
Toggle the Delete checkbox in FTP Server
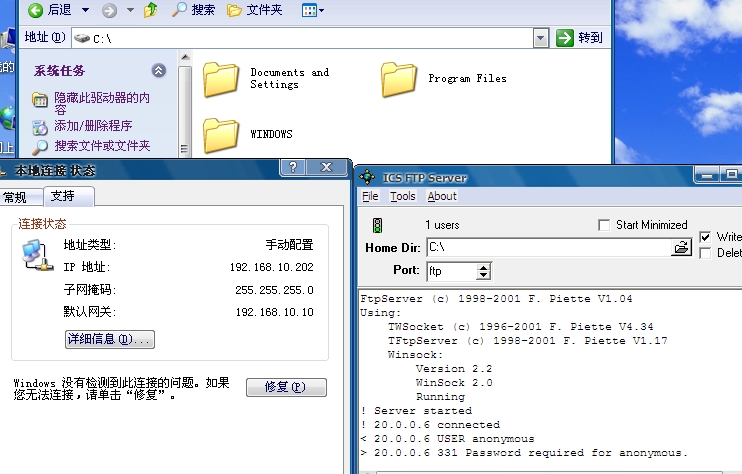click(705, 253)
